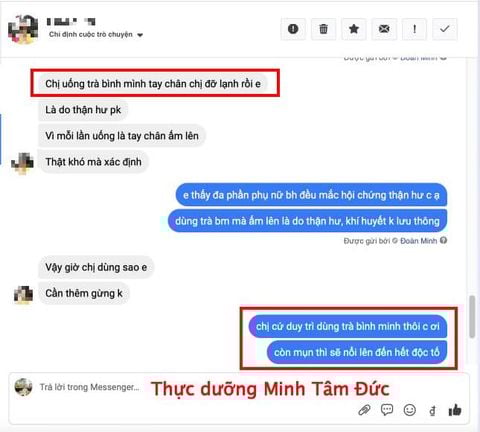Image resolution: width=480 pixels, height=432 pixels.
Task: Delete conversation with trash icon
Action: pyautogui.click(x=323, y=29)
